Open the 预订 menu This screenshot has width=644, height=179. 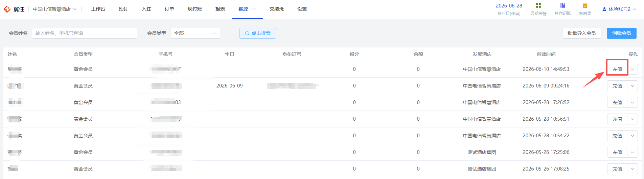coord(123,9)
